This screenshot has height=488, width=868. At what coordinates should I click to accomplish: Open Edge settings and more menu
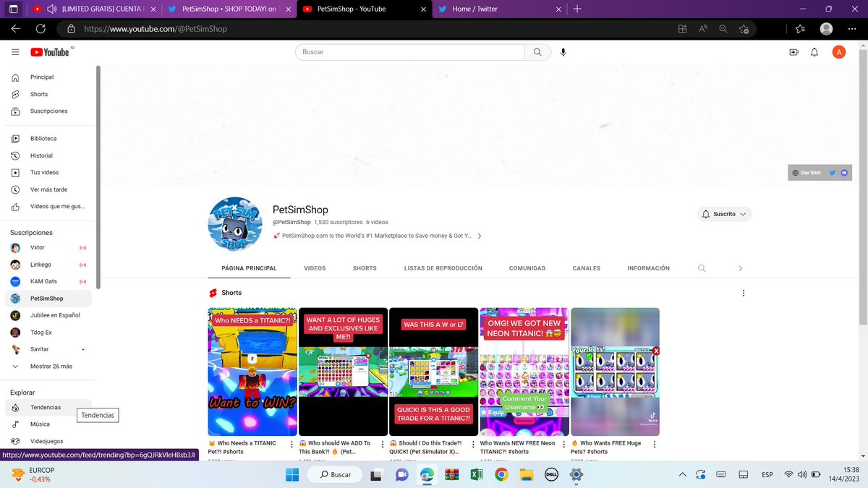[853, 29]
